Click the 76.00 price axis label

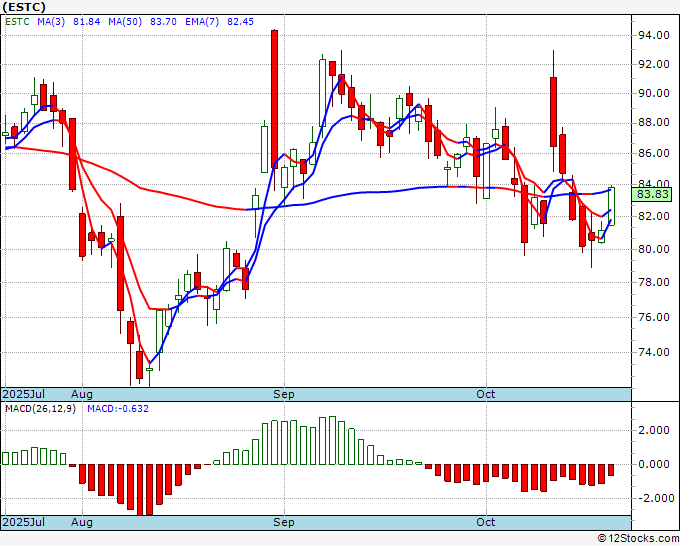pyautogui.click(x=654, y=317)
